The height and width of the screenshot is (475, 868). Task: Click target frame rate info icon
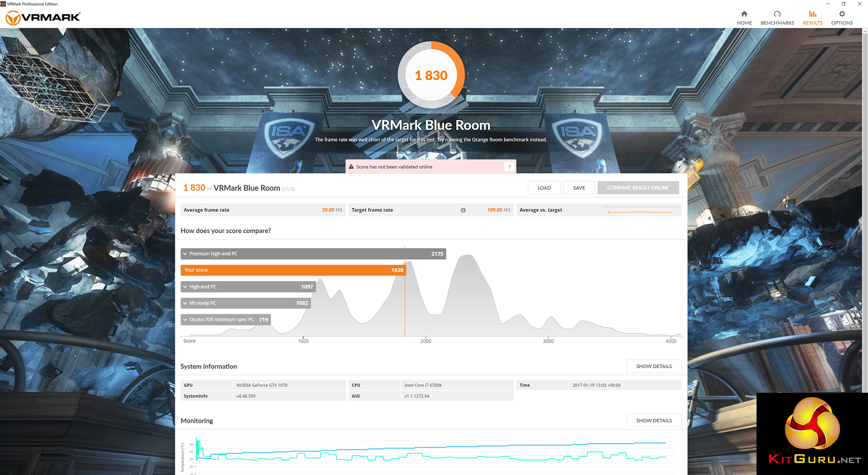(463, 210)
